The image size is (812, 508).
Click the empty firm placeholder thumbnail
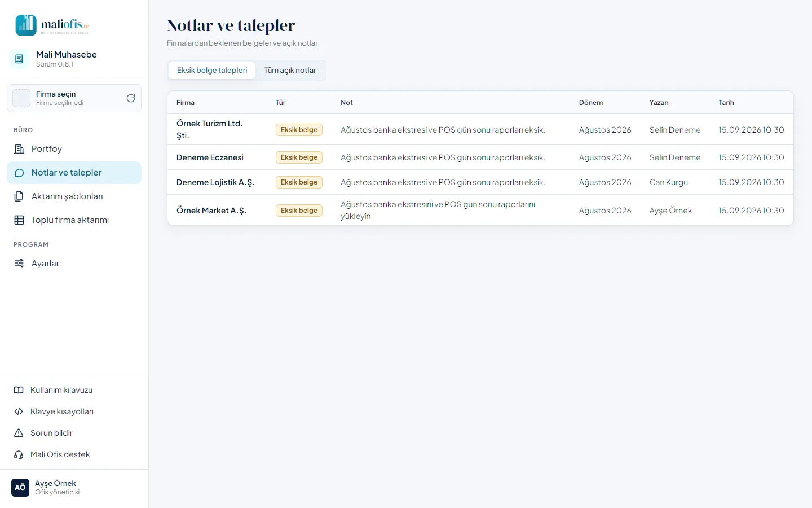coord(21,98)
